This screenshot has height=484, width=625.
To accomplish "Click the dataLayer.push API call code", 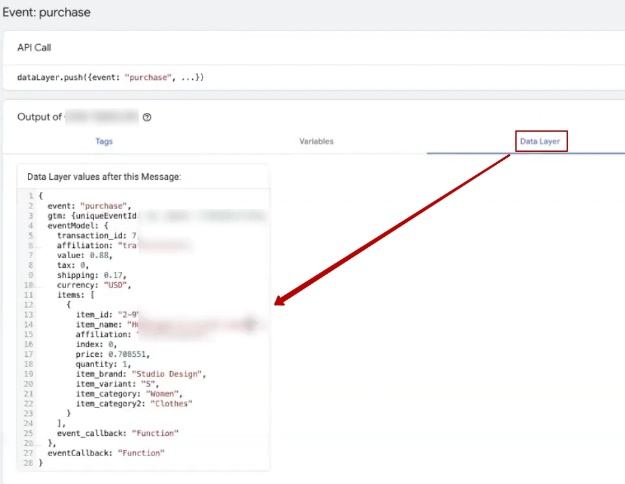I will point(110,77).
